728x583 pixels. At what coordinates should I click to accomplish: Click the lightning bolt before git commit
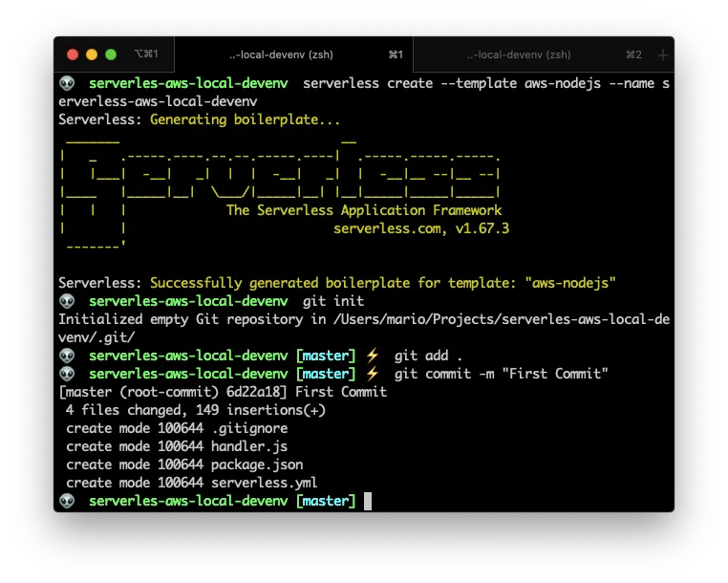click(373, 374)
